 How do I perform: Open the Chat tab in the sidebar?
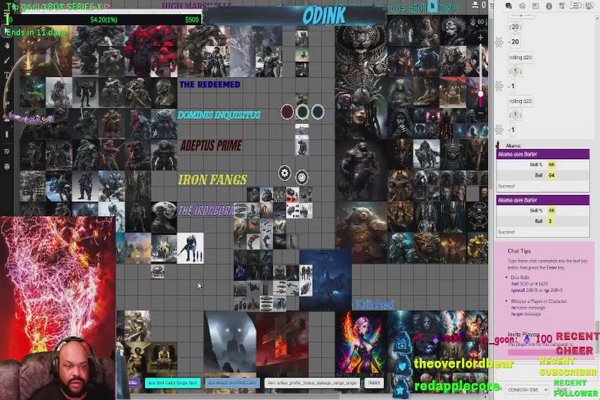click(509, 6)
